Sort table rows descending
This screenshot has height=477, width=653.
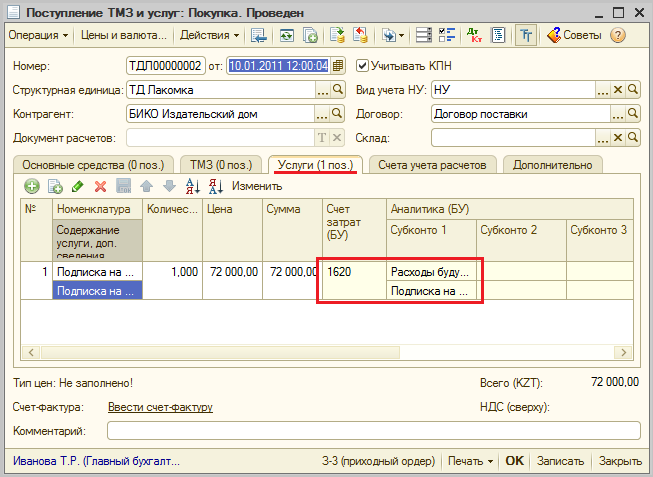click(x=213, y=186)
